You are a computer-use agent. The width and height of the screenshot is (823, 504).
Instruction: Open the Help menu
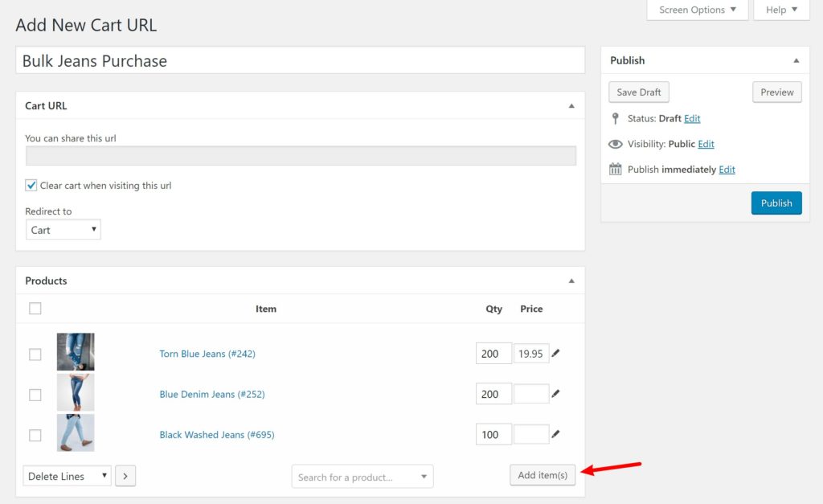point(780,10)
